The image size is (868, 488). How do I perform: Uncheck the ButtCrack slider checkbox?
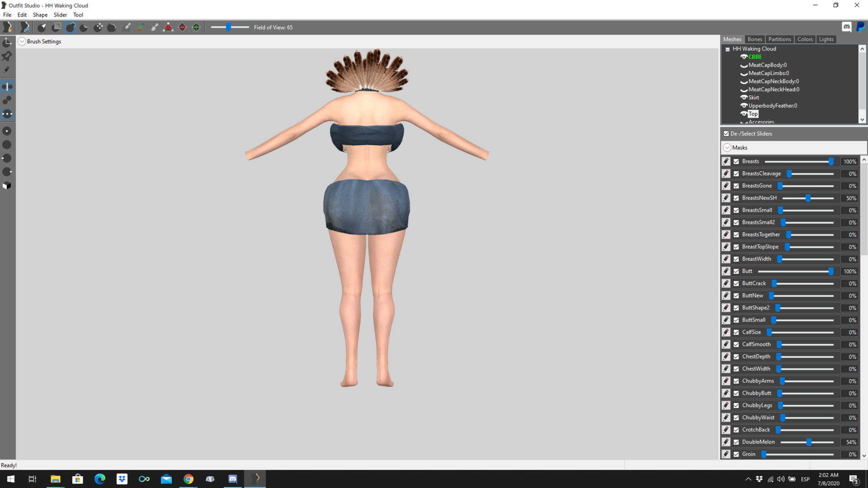tap(736, 283)
